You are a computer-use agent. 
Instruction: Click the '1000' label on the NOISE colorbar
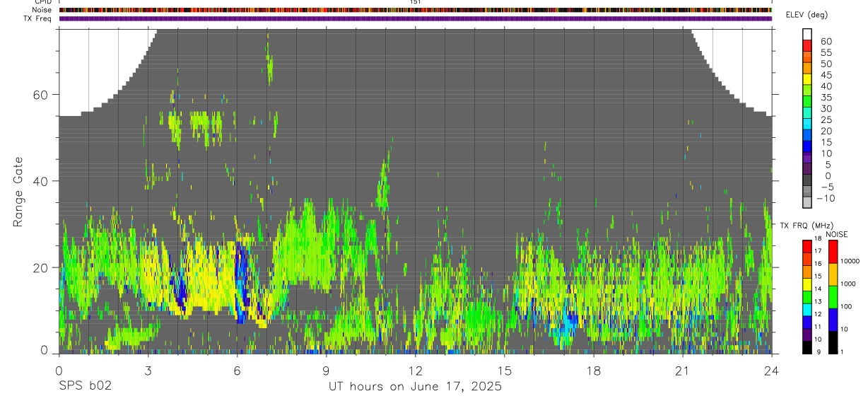(848, 284)
